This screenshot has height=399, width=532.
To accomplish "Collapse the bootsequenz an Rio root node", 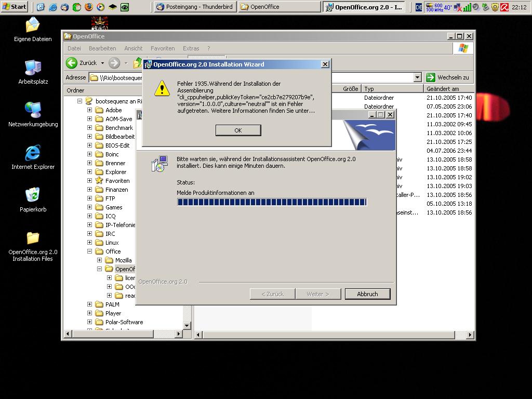I will pos(79,101).
